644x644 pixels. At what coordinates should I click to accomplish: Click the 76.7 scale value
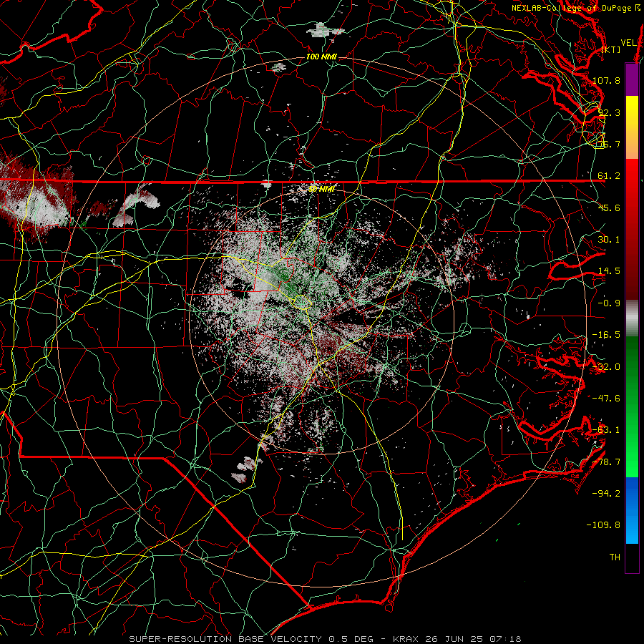tap(609, 144)
